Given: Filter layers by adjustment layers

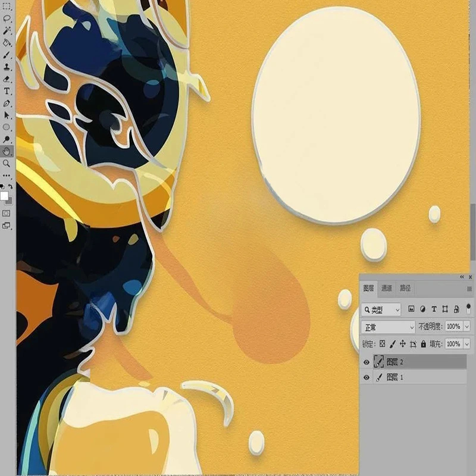Looking at the screenshot, I should (422, 309).
